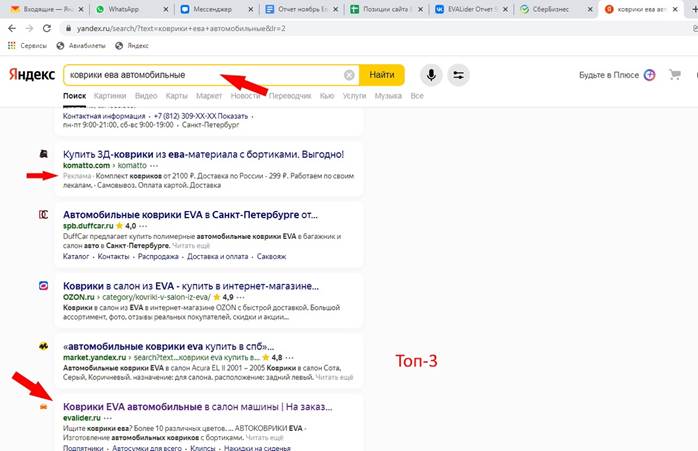The width and height of the screenshot is (698, 451).
Task: Switch to the Отчет ноябрь browser tab
Action: pos(301,9)
